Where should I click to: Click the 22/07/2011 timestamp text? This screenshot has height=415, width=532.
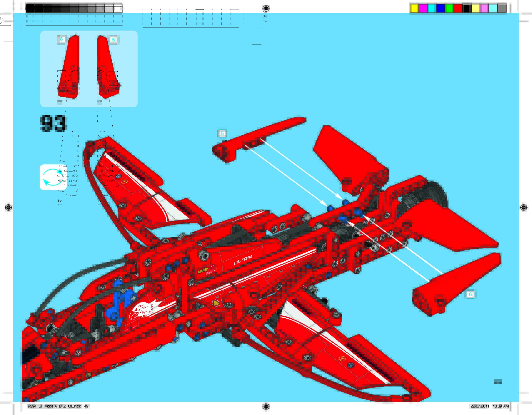pyautogui.click(x=480, y=406)
